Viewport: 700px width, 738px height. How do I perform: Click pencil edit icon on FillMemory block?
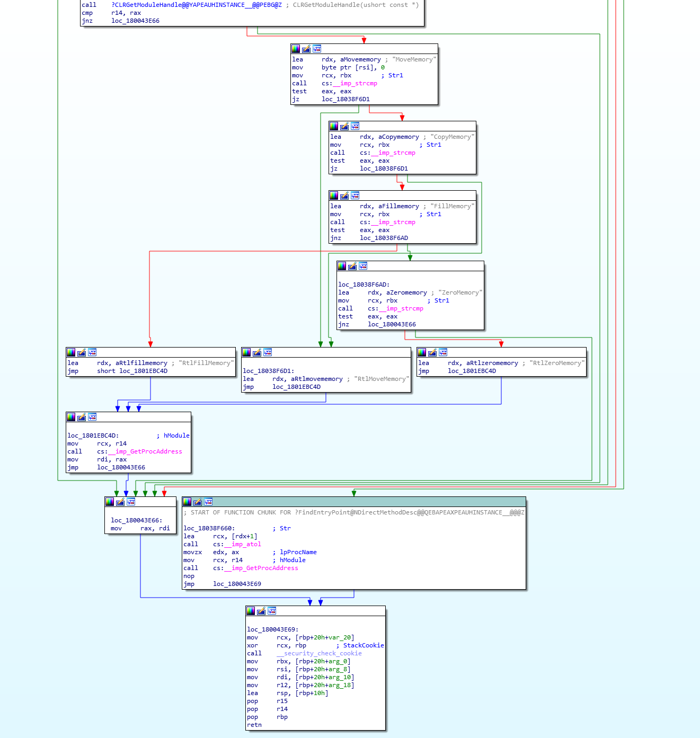pos(344,195)
